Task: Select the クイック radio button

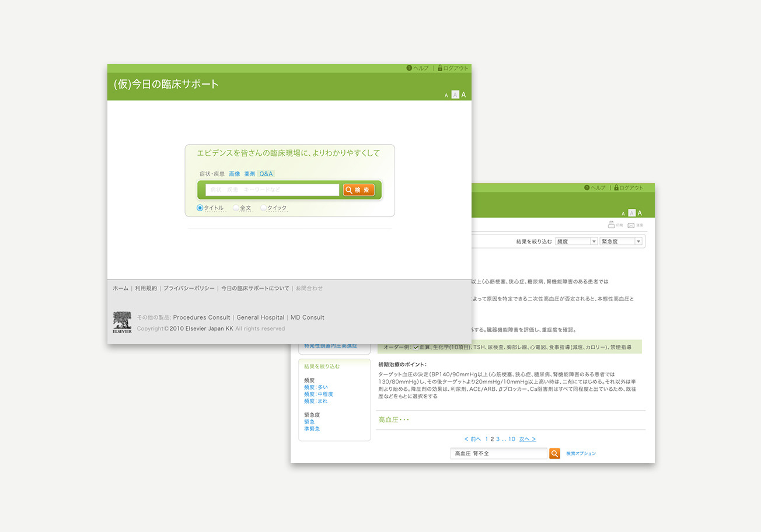Action: (264, 208)
